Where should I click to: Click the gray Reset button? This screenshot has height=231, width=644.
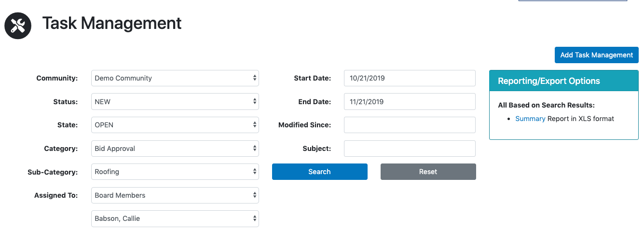pyautogui.click(x=428, y=172)
